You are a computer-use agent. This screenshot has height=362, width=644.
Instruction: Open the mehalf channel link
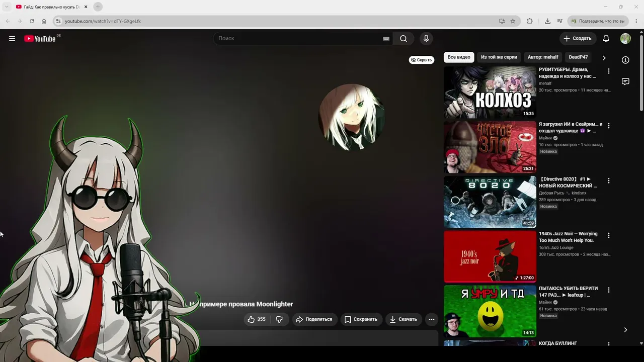click(x=545, y=83)
